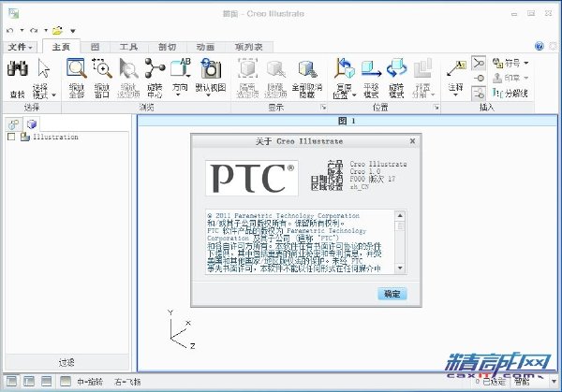Viewport: 562px width, 392px height.
Task: Click the Preset Explode icon
Action: (x=423, y=68)
